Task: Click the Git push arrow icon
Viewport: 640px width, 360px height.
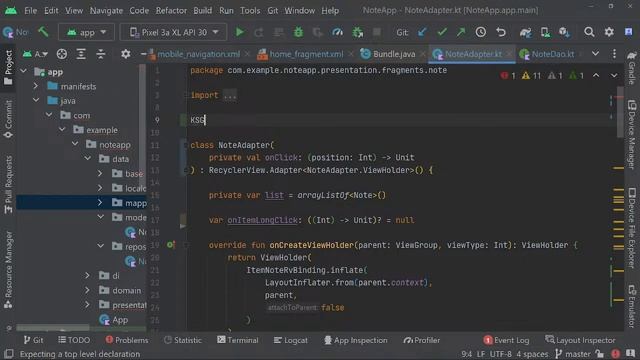Action: pos(461,32)
